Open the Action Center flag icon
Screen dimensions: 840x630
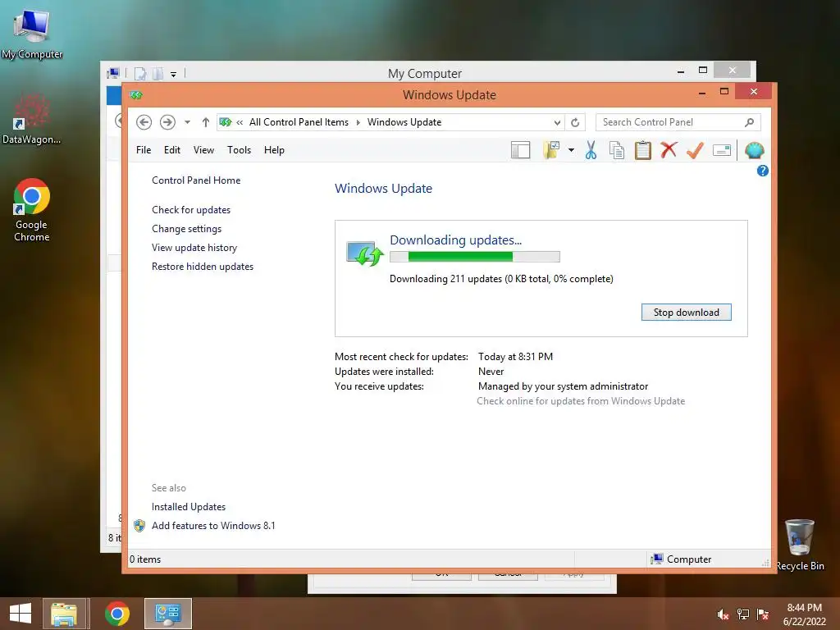(762, 614)
